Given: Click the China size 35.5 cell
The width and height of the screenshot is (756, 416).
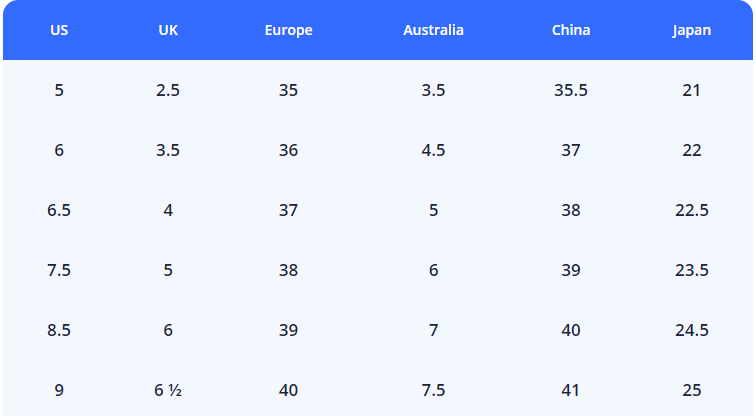Looking at the screenshot, I should click(571, 90).
